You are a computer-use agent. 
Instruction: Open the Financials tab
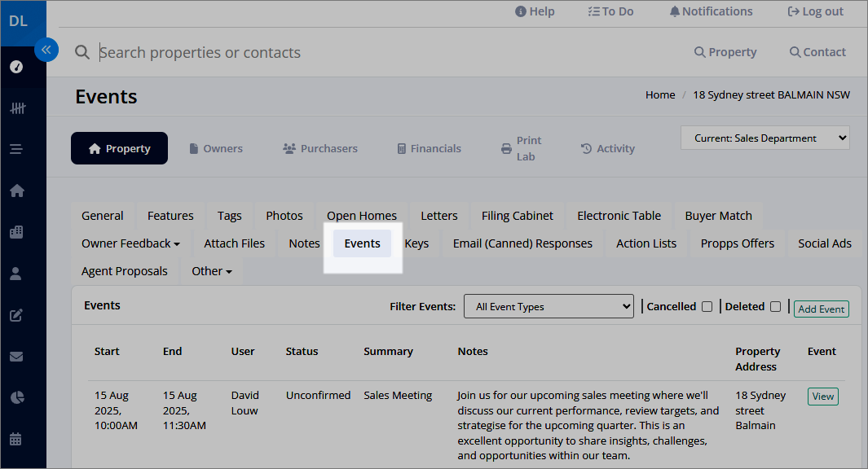pyautogui.click(x=429, y=149)
